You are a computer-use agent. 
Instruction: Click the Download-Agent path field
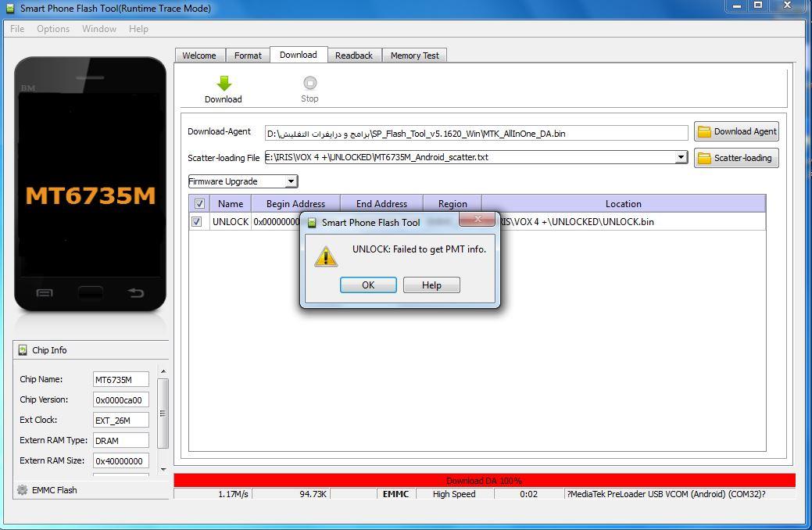(x=477, y=133)
